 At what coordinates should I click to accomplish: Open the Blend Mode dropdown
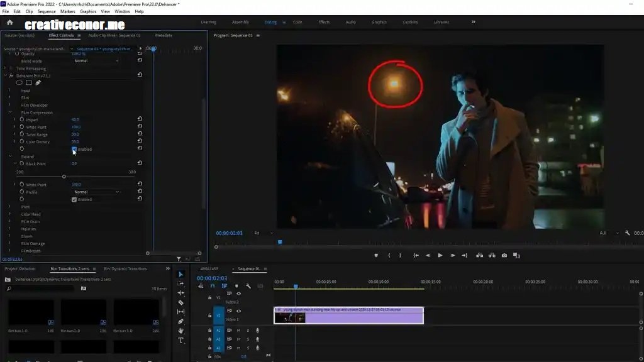point(96,61)
